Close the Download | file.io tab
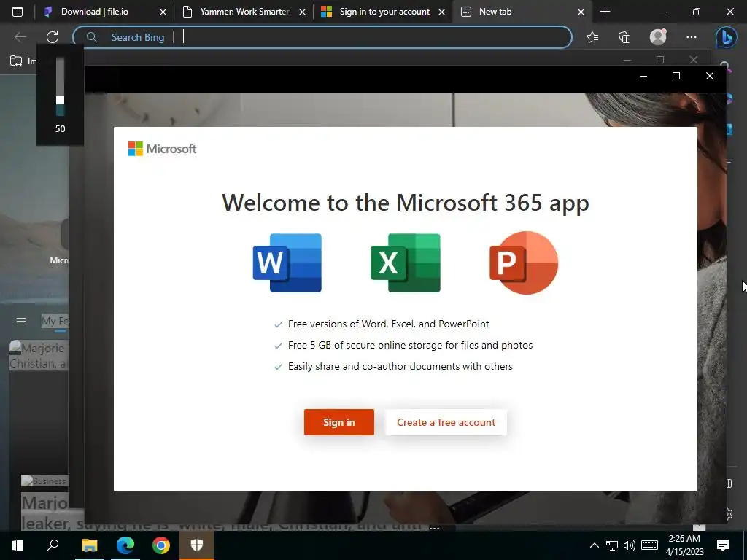The width and height of the screenshot is (747, 560). pos(163,12)
